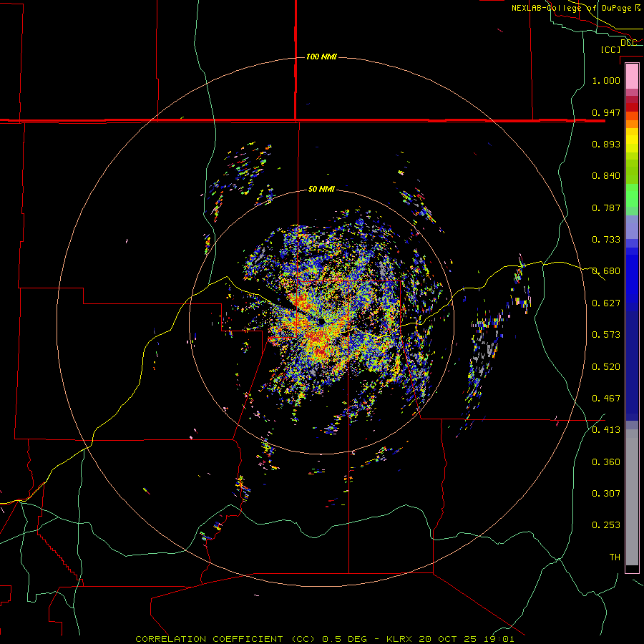Click the 50 NMI range ring label

[321, 190]
